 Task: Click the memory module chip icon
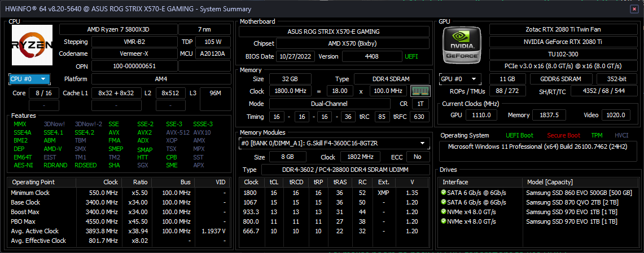(x=420, y=91)
